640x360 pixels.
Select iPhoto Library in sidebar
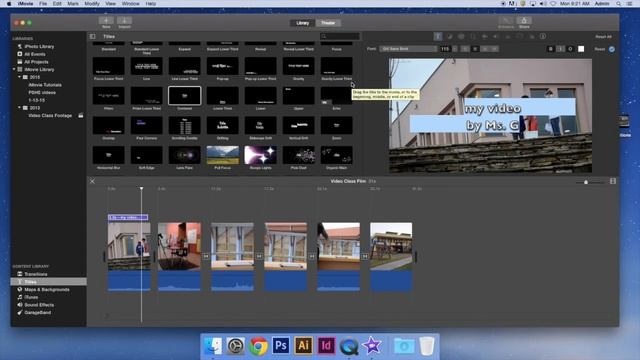[x=39, y=47]
